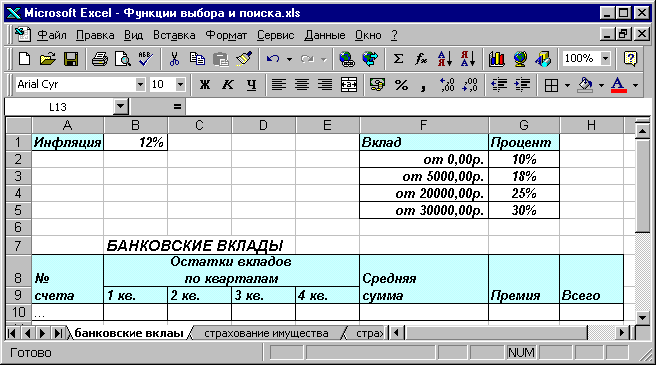Image resolution: width=656 pixels, height=365 pixels.
Task: Click the Select All corner button
Action: (18, 125)
